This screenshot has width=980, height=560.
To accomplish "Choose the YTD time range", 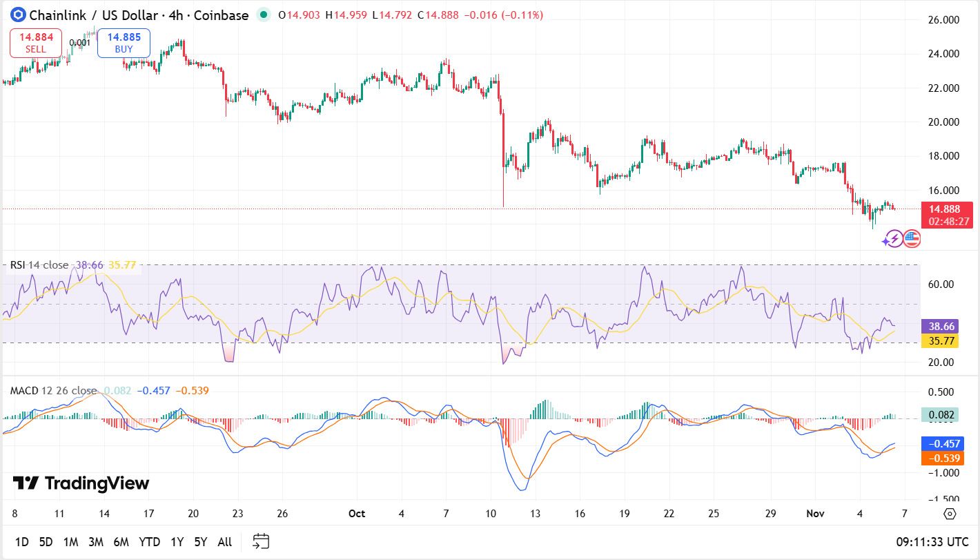I will pyautogui.click(x=150, y=542).
